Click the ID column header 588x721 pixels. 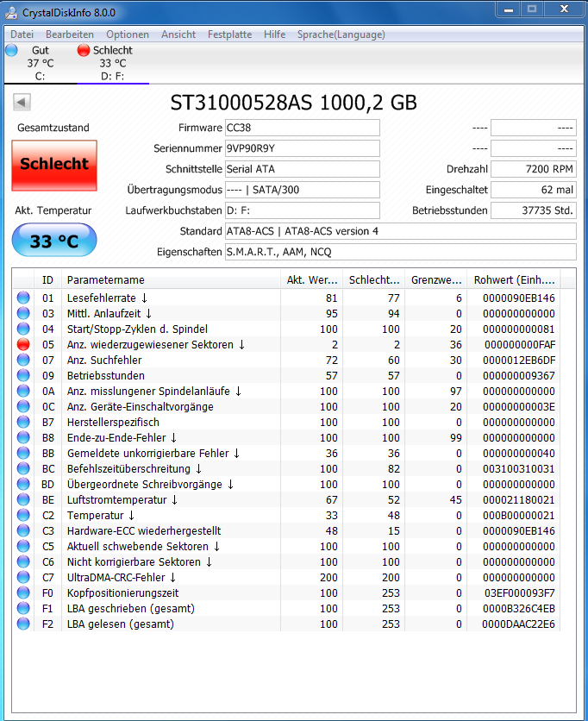point(47,280)
